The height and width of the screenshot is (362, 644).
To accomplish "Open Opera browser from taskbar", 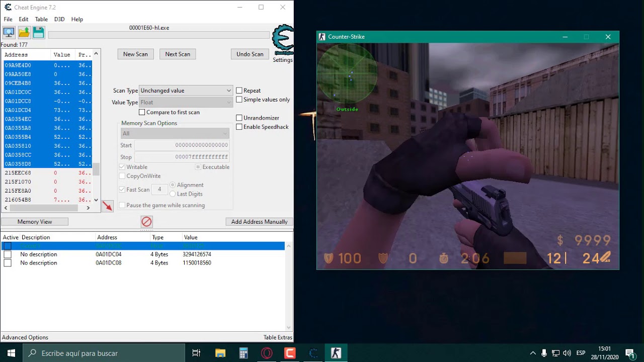I will click(267, 353).
